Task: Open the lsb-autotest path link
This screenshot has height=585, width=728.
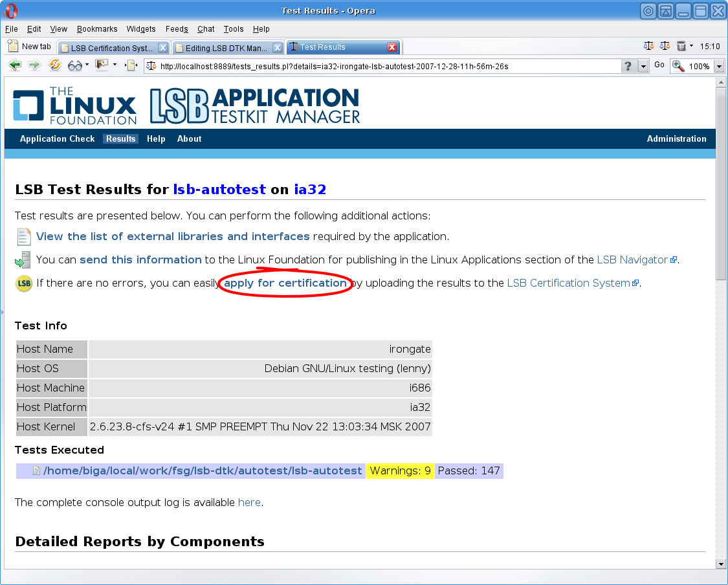Action: coord(203,471)
